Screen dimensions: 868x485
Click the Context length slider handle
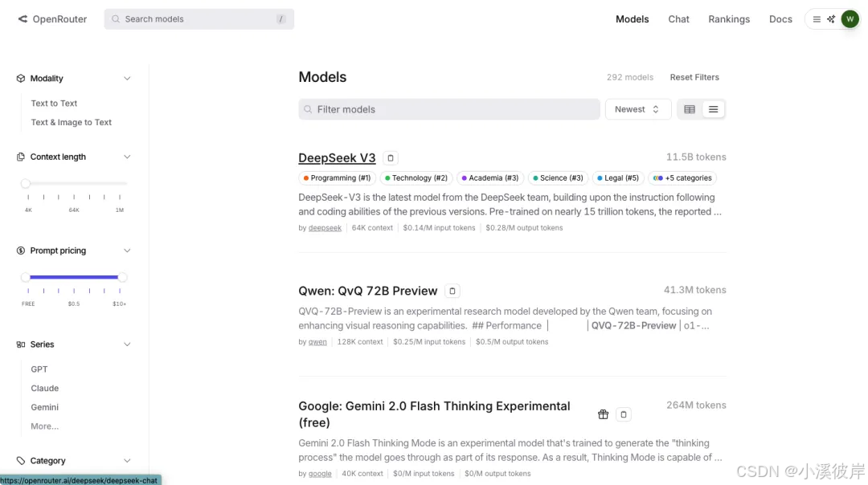coord(26,184)
